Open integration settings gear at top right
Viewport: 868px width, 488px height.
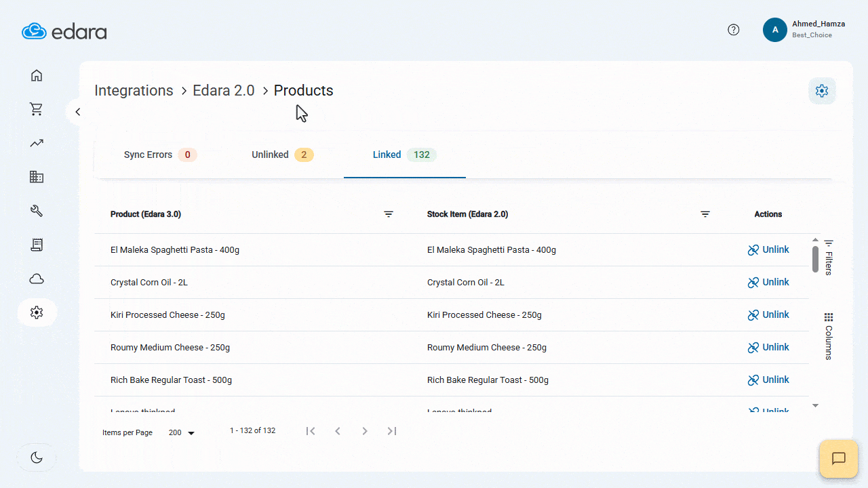coord(822,91)
